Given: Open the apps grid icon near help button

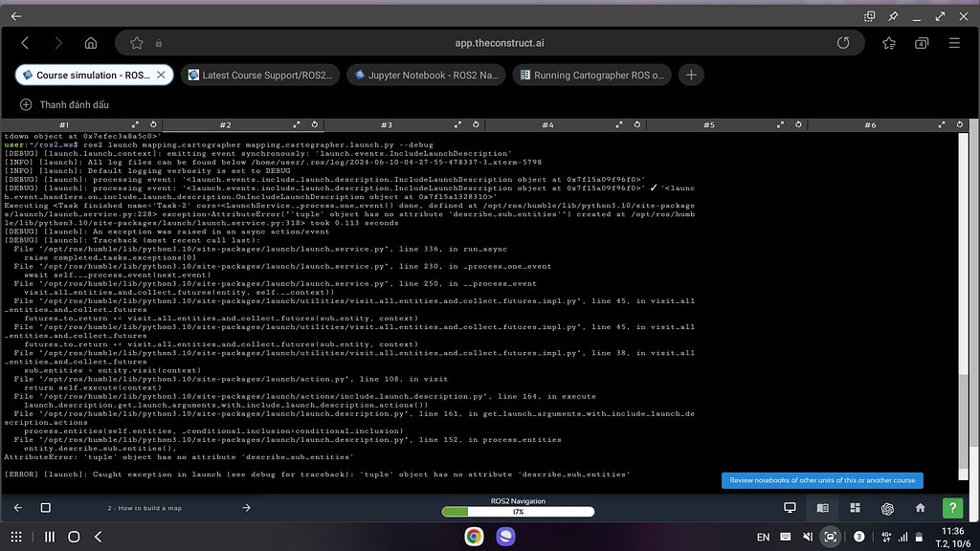Looking at the screenshot, I should tap(854, 509).
